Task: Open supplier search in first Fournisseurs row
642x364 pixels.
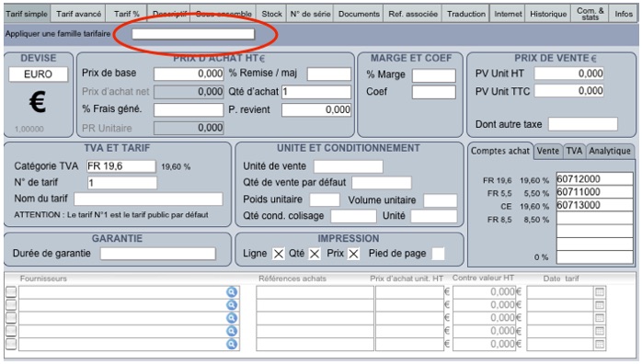Action: pos(232,292)
